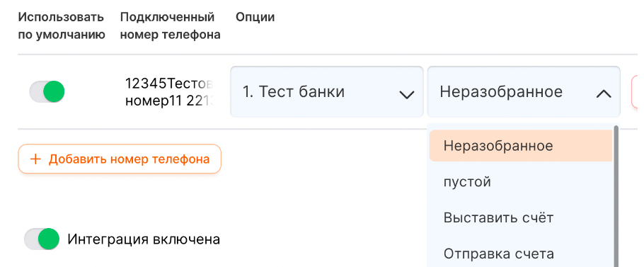Click the "Опции" column header
The image size is (644, 267).
(x=255, y=17)
